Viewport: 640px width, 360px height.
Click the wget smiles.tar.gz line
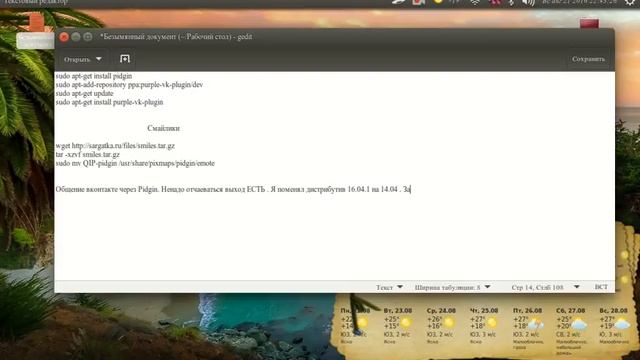[x=115, y=146]
